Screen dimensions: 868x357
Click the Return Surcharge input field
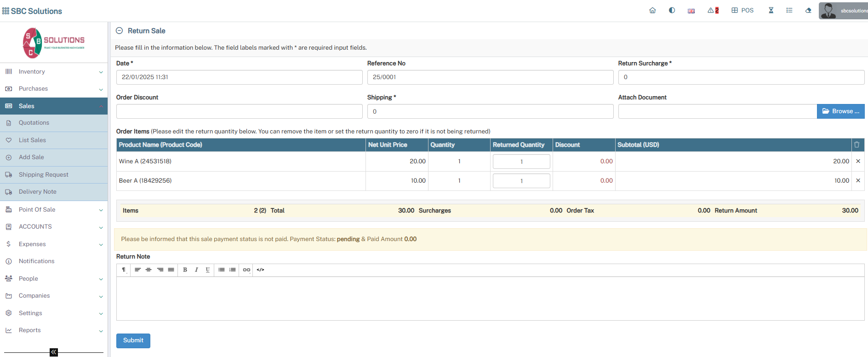coord(741,77)
